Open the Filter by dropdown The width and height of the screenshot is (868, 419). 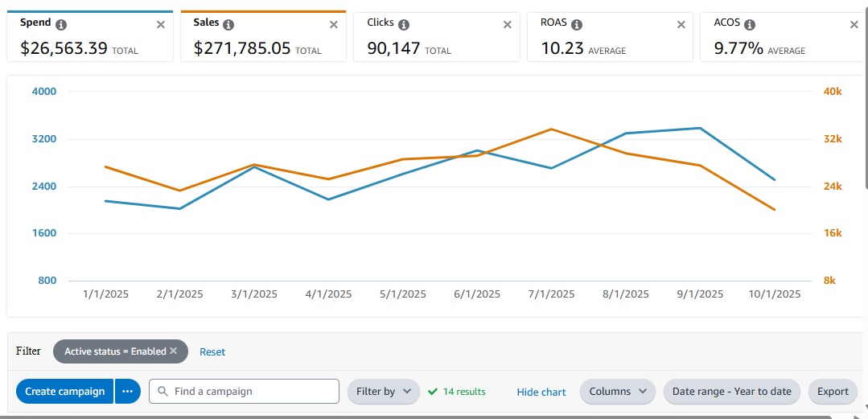tap(384, 392)
